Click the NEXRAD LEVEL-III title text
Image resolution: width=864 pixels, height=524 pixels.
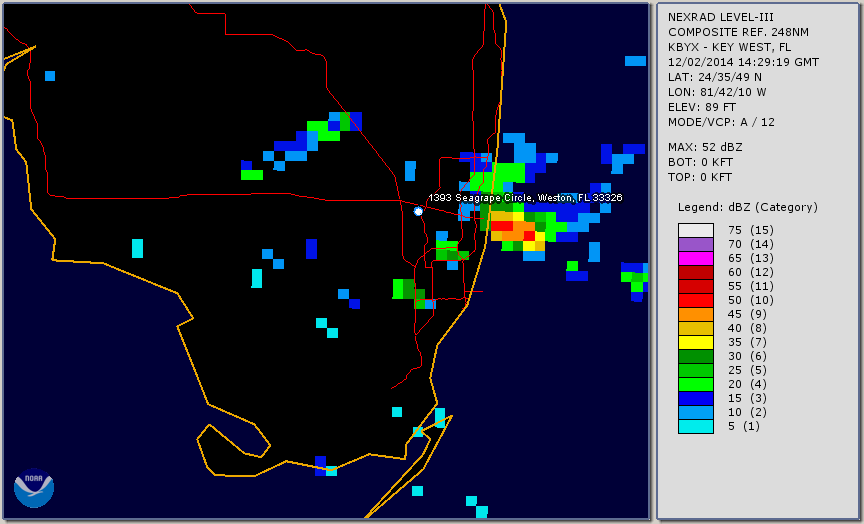click(720, 17)
